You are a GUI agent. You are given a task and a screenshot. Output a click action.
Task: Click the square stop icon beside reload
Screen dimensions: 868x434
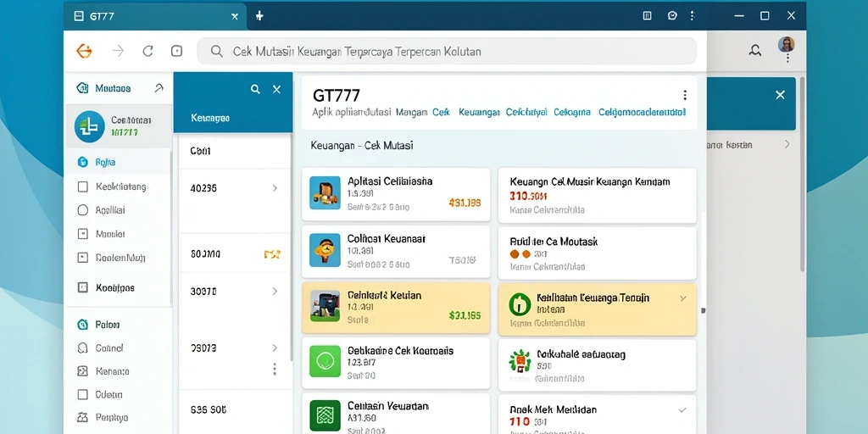(x=176, y=52)
